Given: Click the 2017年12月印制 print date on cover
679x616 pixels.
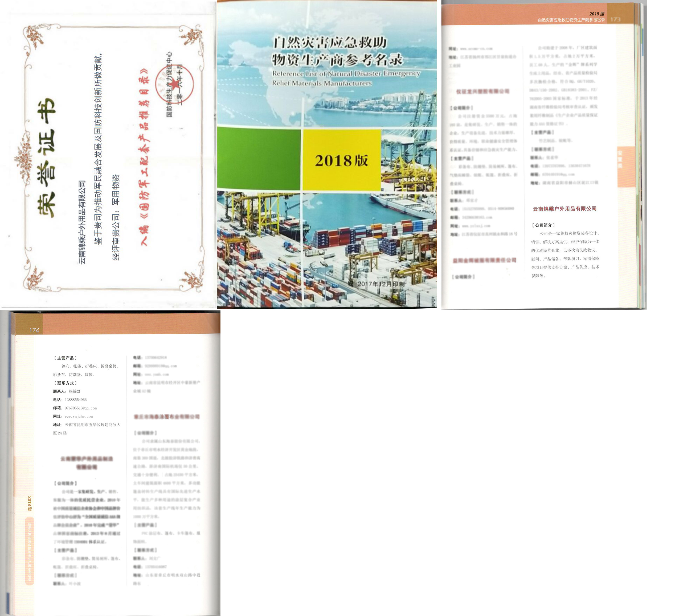Looking at the screenshot, I should (x=381, y=284).
